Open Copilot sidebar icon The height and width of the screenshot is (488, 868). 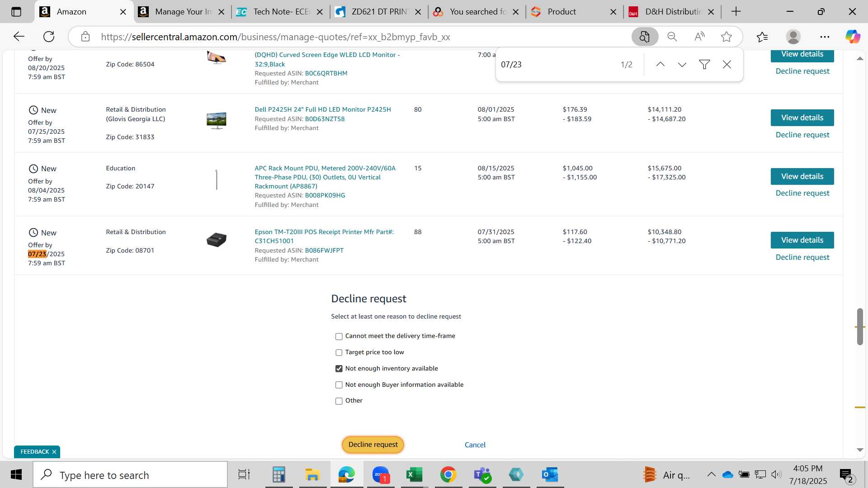(853, 37)
